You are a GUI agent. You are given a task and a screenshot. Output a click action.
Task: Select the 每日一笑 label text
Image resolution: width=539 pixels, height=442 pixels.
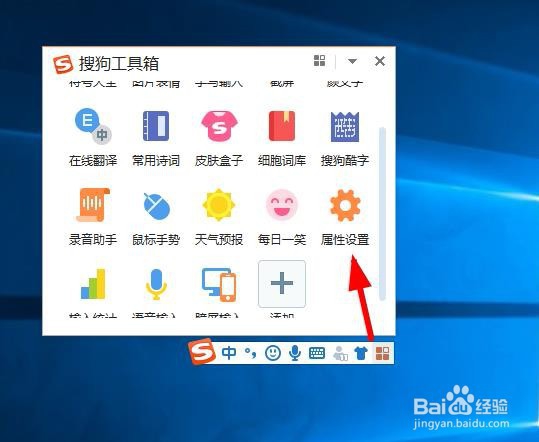point(282,240)
